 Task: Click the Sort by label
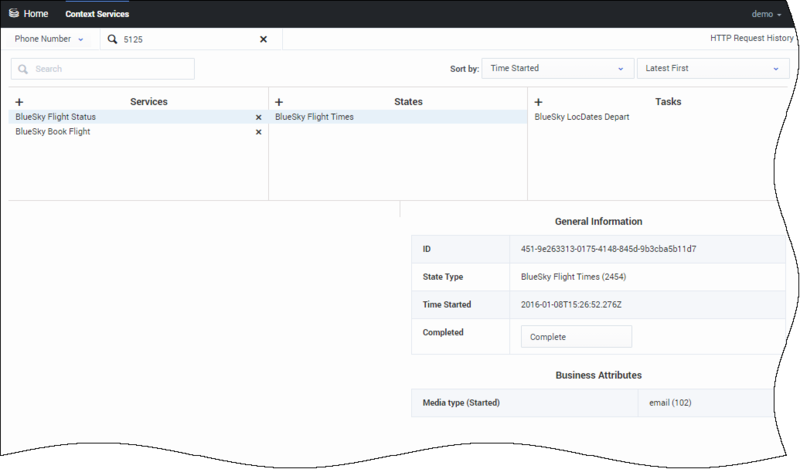click(464, 69)
